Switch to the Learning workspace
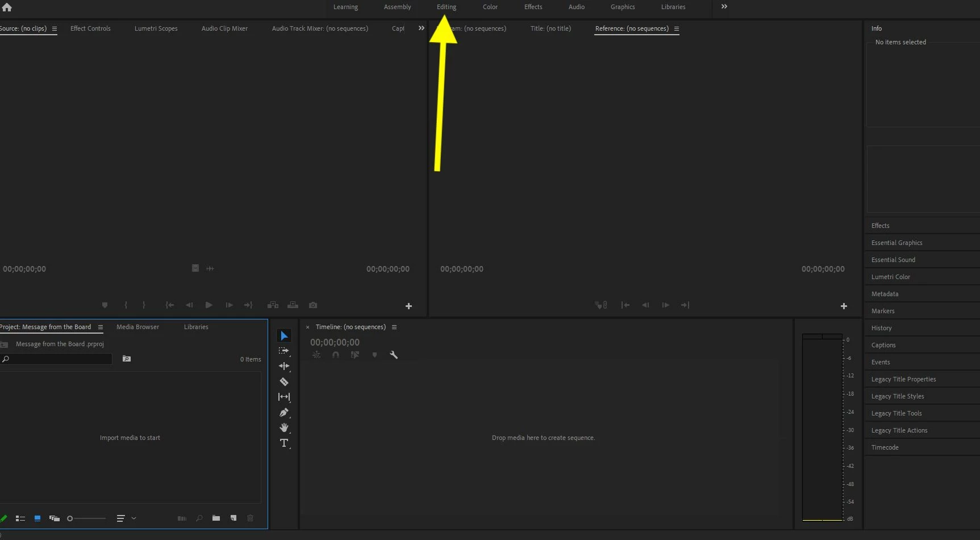This screenshot has height=540, width=980. click(345, 7)
